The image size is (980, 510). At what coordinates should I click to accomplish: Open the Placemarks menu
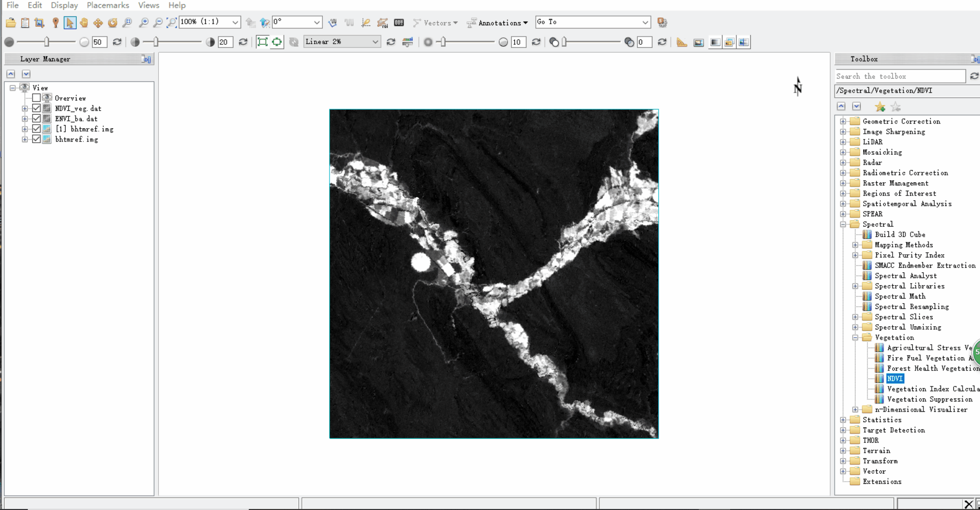107,5
